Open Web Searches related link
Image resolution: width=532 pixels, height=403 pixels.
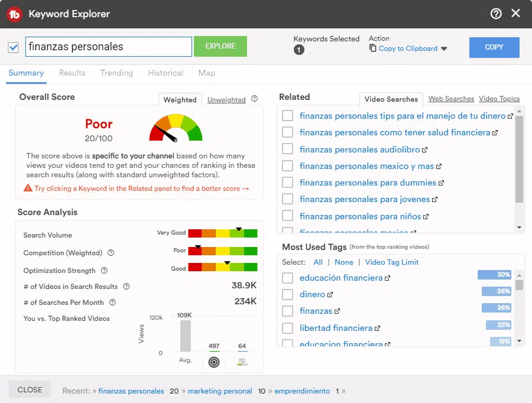point(451,99)
